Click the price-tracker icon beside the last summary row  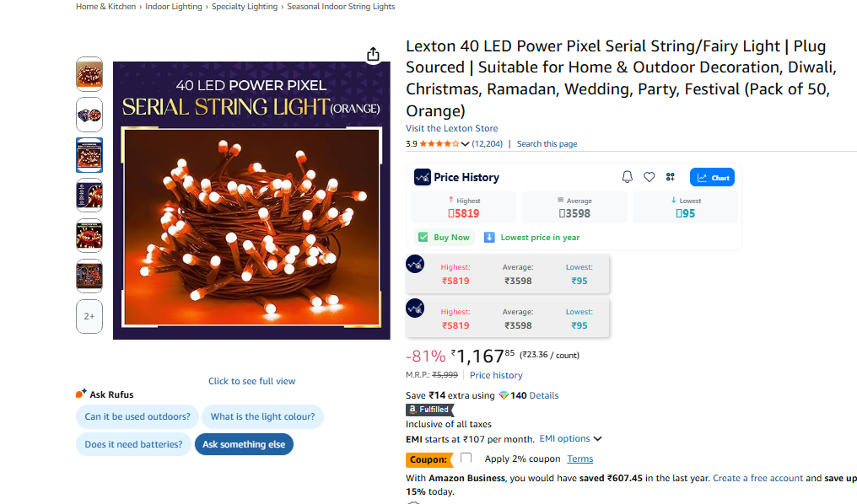[x=415, y=308]
